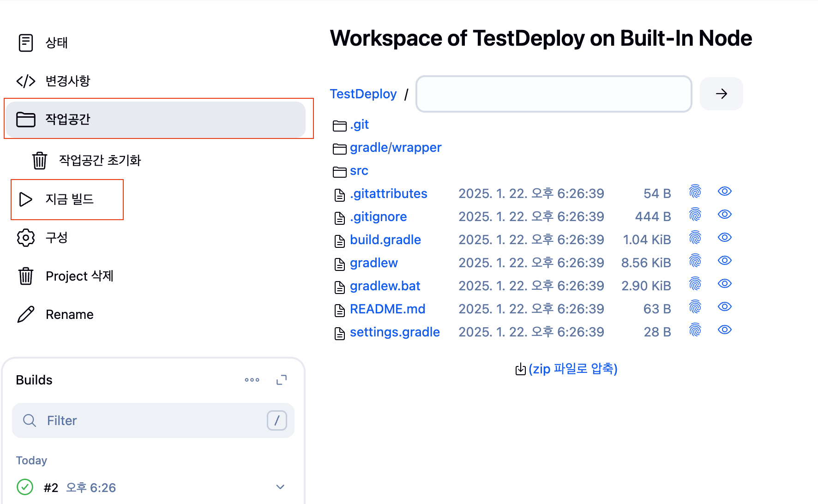Click the fingerprint icon for .gitattributes
The image size is (818, 504).
tap(695, 192)
